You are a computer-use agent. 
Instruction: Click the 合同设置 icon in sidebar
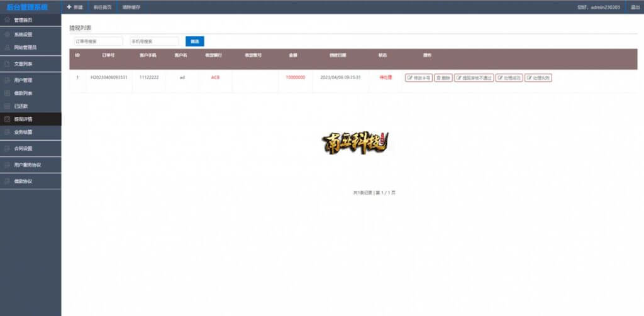tap(7, 148)
